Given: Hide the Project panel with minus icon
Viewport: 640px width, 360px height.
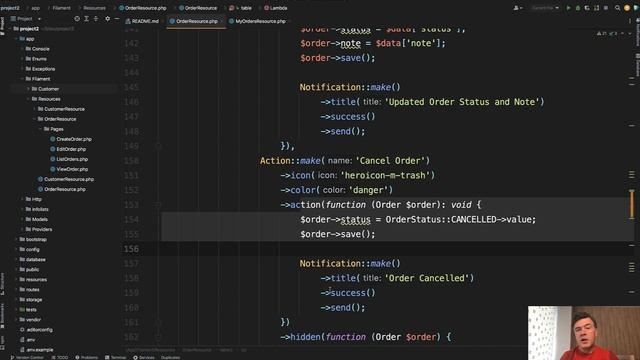Looking at the screenshot, I should (117, 19).
